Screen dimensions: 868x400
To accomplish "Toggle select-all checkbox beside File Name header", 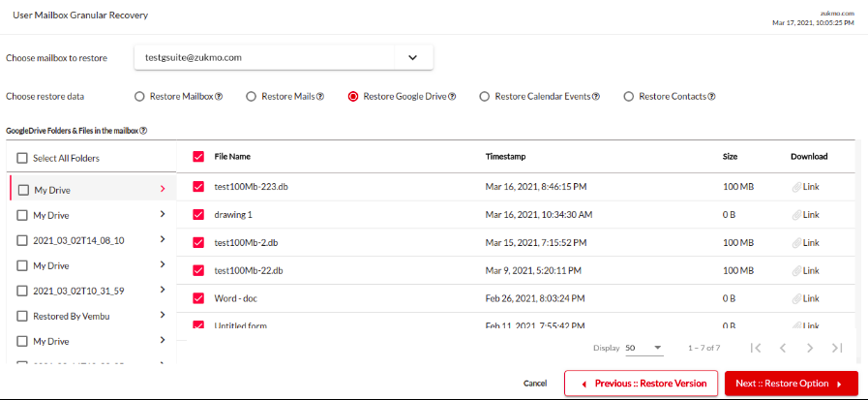I will pyautogui.click(x=198, y=157).
